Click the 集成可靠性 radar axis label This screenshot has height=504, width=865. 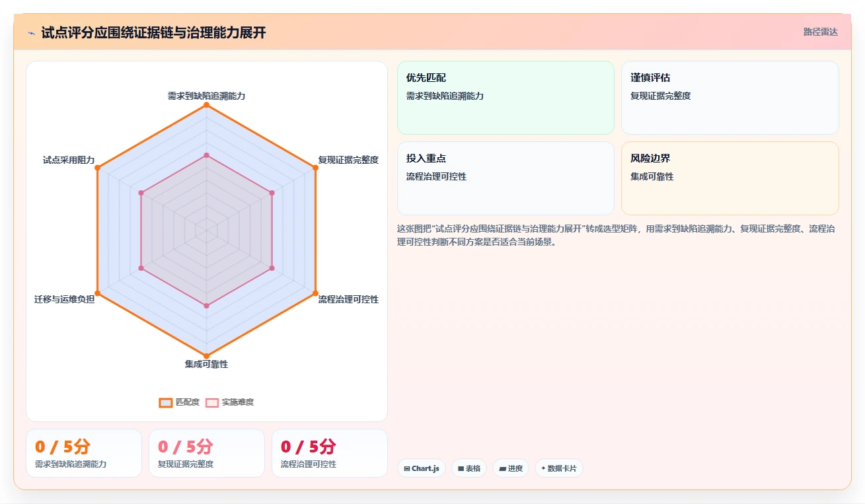coord(206,364)
